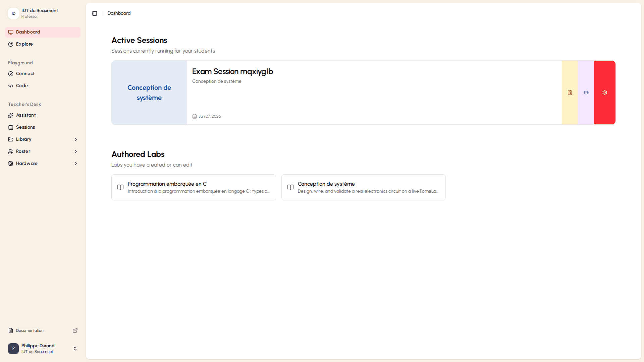Click the Authored Labs heading

pos(138,154)
